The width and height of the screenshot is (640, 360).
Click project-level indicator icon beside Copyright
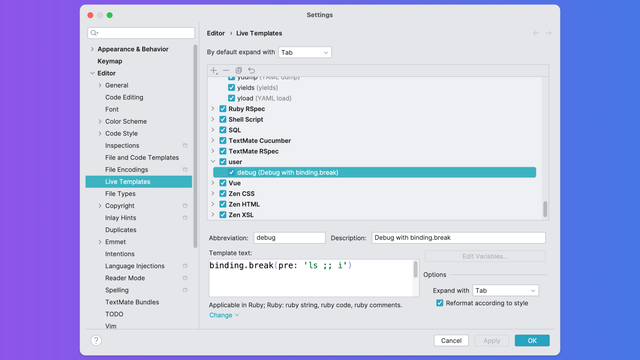tap(185, 206)
